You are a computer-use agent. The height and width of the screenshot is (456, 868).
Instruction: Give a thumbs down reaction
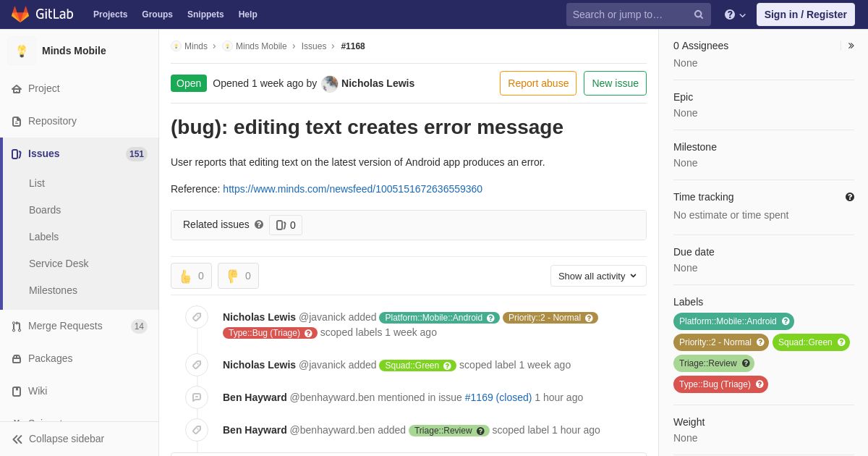[x=238, y=276]
